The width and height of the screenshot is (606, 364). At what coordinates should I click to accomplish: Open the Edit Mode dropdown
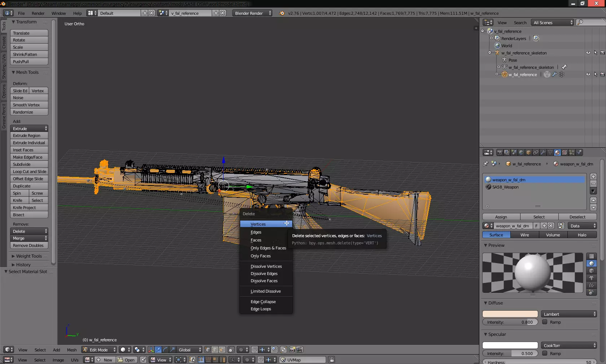99,350
